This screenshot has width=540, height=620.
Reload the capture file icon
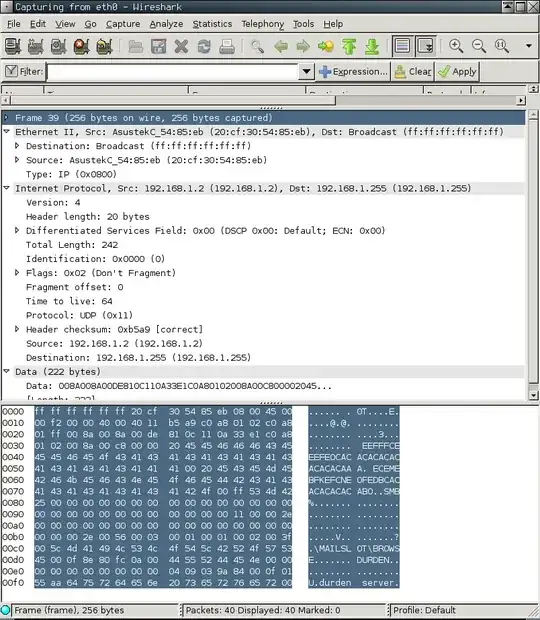(204, 46)
